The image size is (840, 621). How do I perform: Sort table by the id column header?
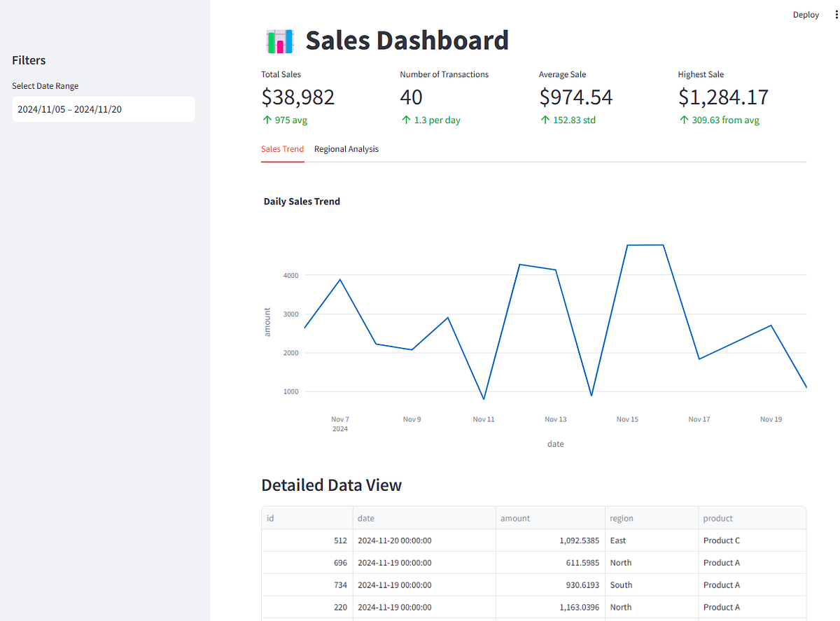point(307,518)
